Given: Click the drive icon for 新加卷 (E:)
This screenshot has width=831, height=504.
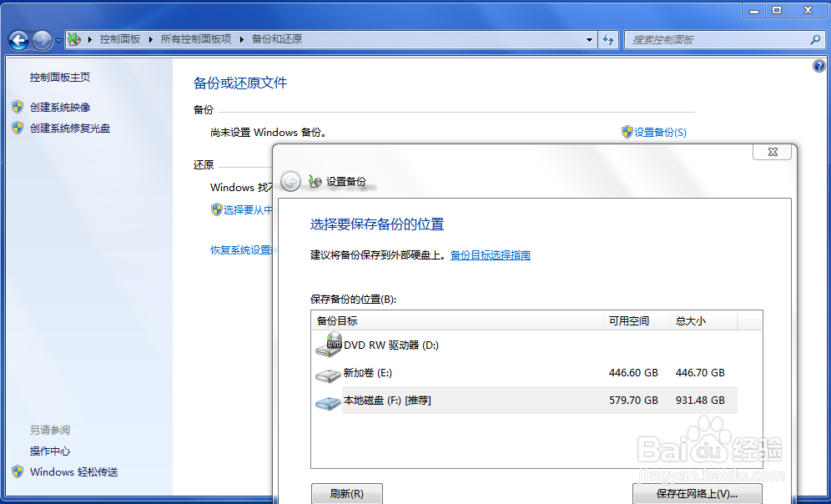Looking at the screenshot, I should coord(328,375).
